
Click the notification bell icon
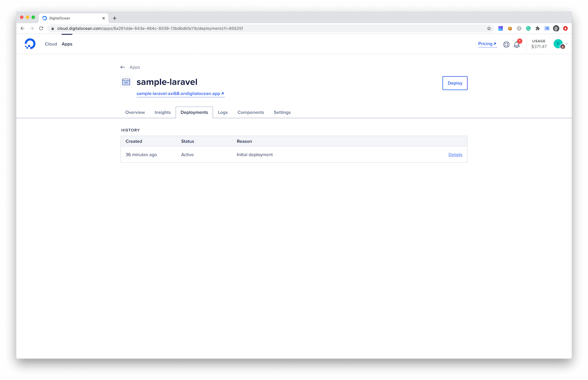[517, 44]
